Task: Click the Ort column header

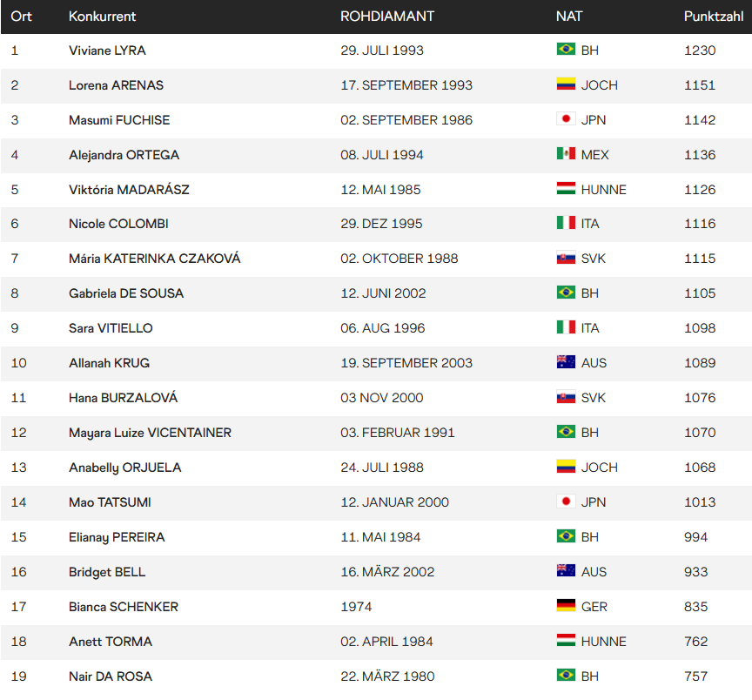Action: pos(21,17)
